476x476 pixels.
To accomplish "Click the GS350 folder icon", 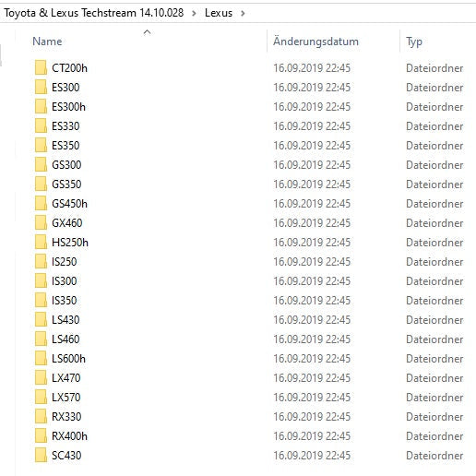I will [x=41, y=184].
